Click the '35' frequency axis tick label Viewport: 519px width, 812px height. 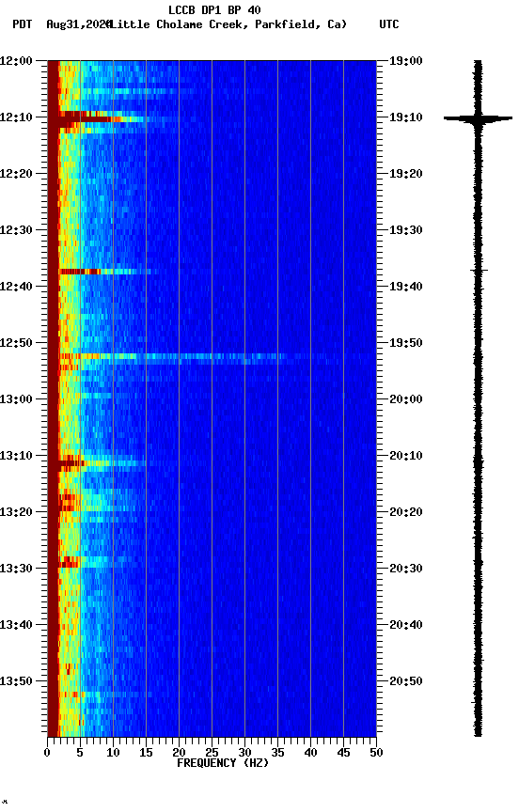click(x=277, y=753)
